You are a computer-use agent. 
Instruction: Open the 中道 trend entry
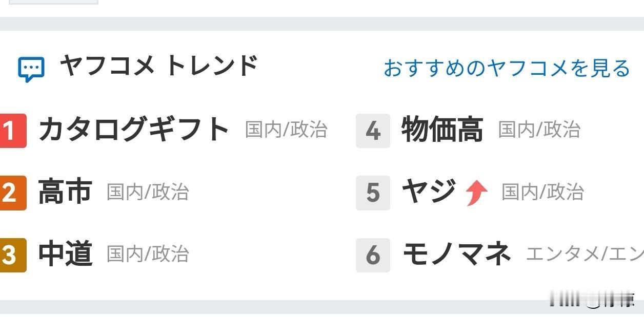(x=65, y=255)
